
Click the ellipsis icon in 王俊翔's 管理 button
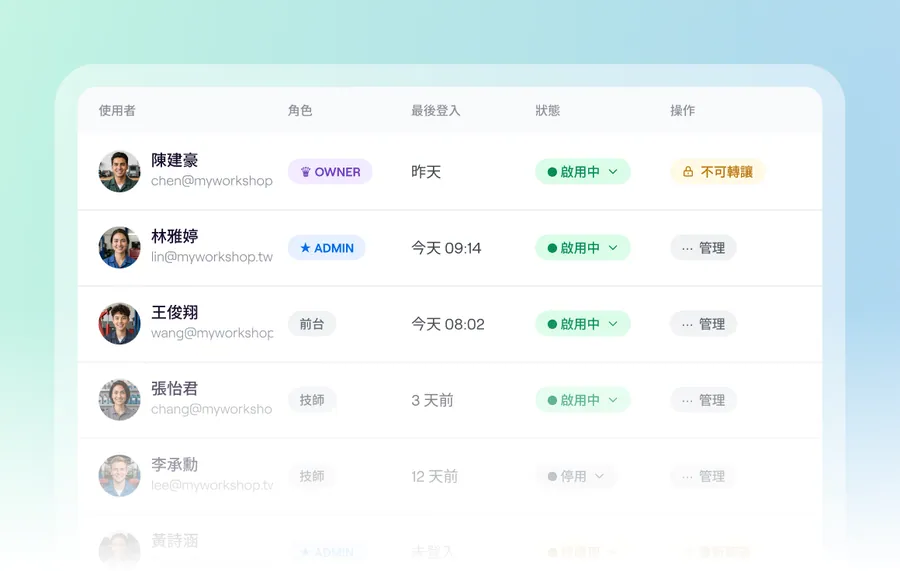click(x=687, y=325)
